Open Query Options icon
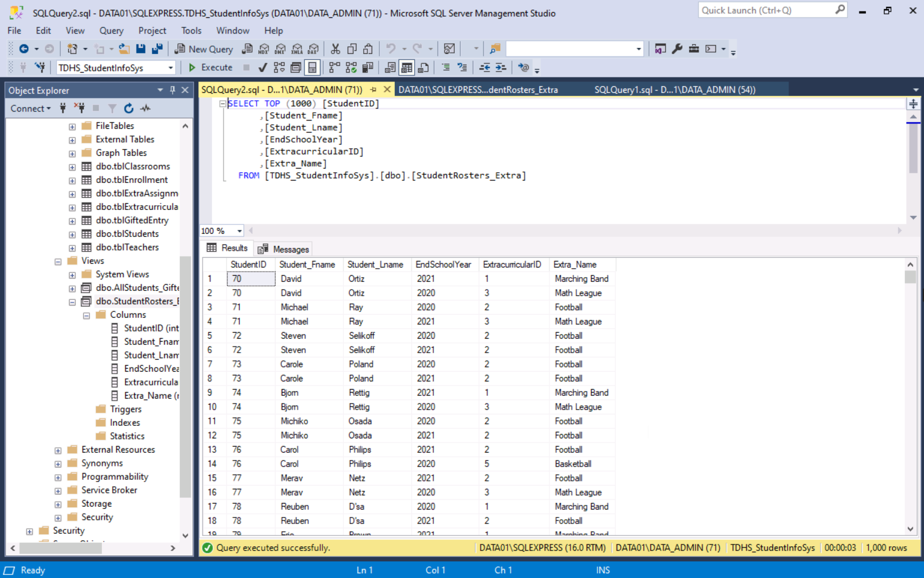The width and height of the screenshot is (924, 578). click(296, 68)
